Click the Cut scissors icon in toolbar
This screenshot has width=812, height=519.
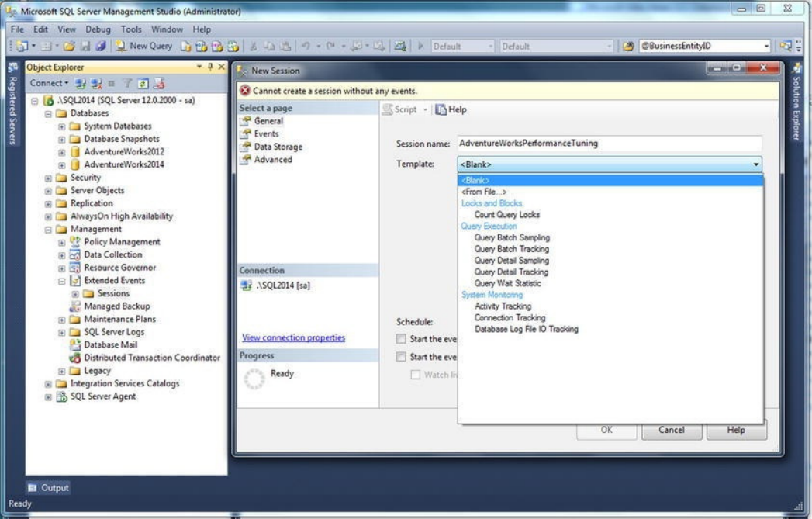pyautogui.click(x=254, y=47)
